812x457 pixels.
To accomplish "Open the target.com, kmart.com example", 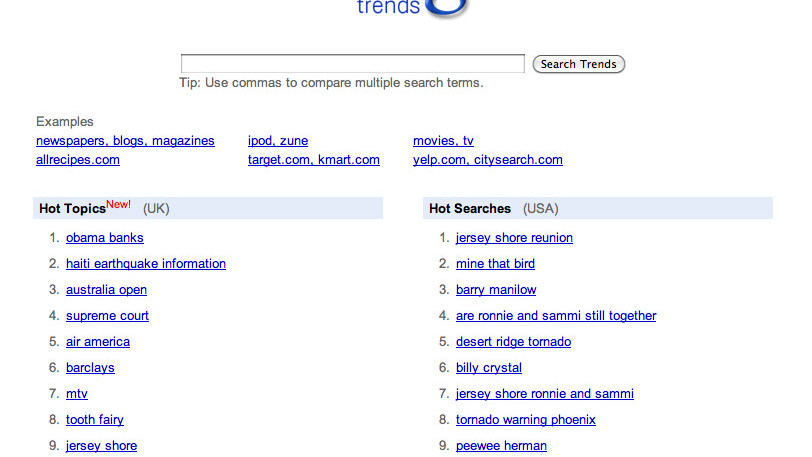I will (314, 160).
